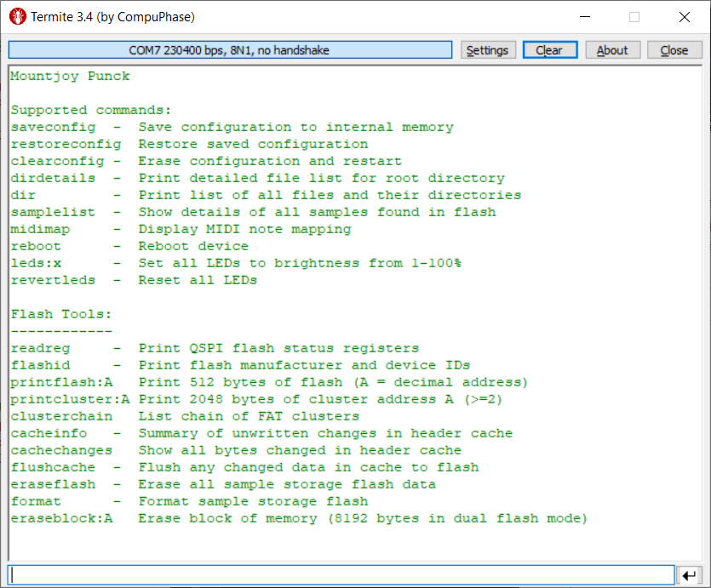This screenshot has width=711, height=588.
Task: Click 'Restore saved configuration' description
Action: click(254, 144)
